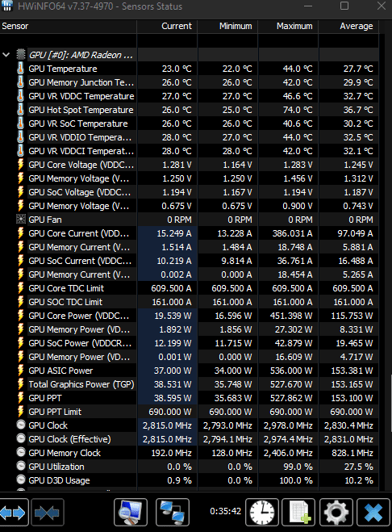Click the expand layout arrows button in bottom toolbar
The width and height of the screenshot is (392, 532).
point(14,513)
